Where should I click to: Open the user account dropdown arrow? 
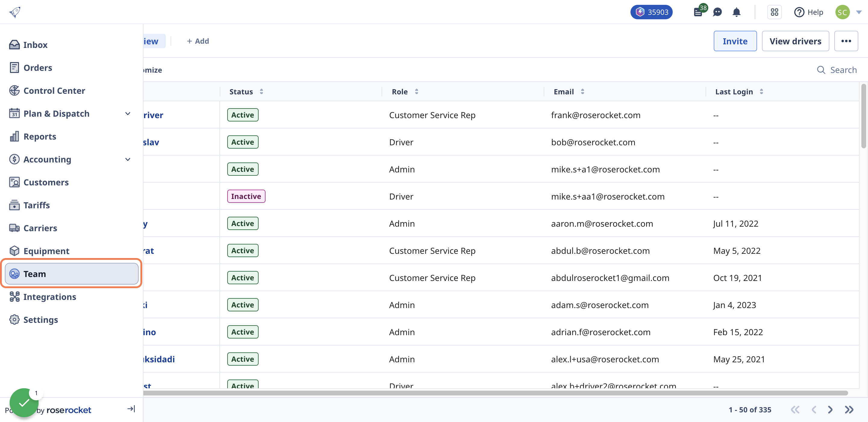(859, 12)
